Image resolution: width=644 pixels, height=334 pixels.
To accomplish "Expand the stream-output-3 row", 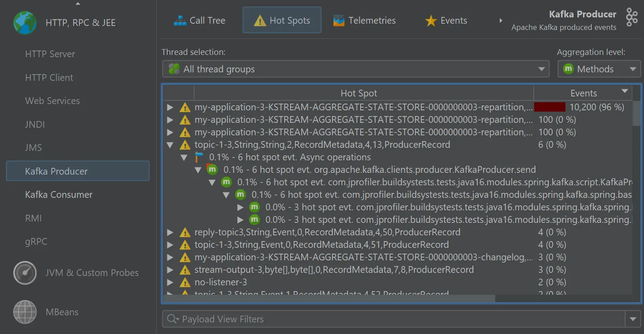I will [x=170, y=270].
